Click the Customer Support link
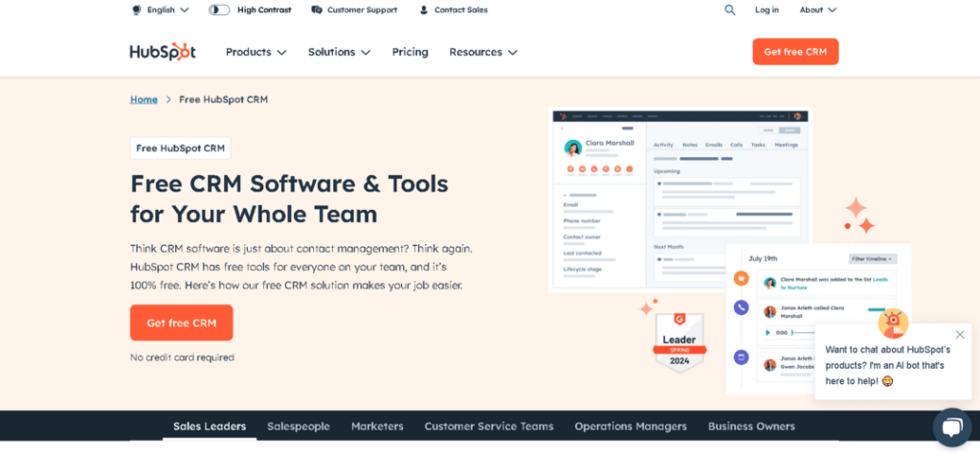Screen dimensions: 980x453 362,10
